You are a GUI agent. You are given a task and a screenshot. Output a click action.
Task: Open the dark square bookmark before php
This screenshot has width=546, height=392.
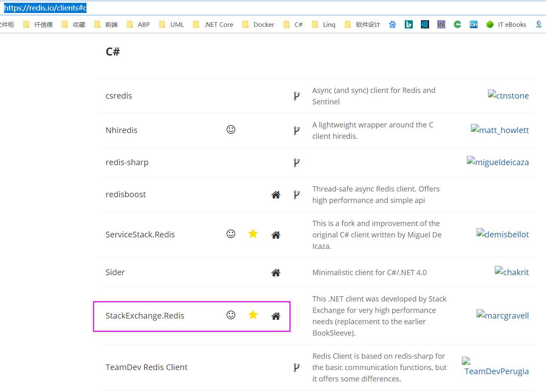pos(425,24)
